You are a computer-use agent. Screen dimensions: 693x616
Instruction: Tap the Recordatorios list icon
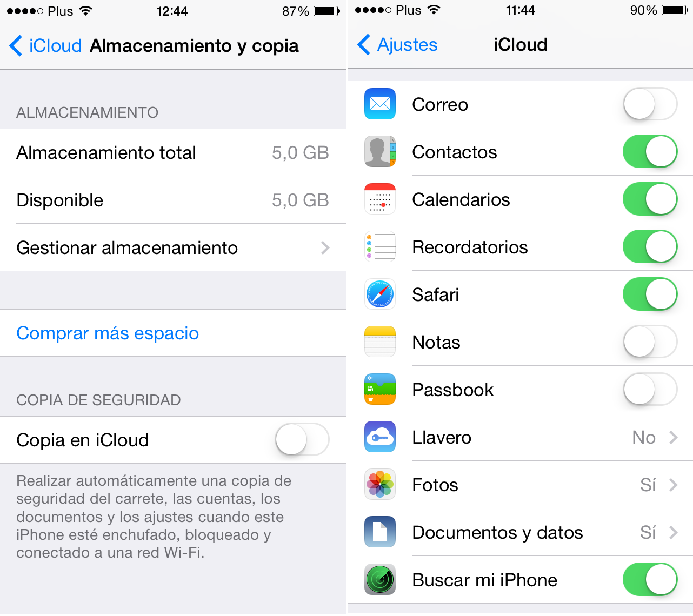coord(380,246)
